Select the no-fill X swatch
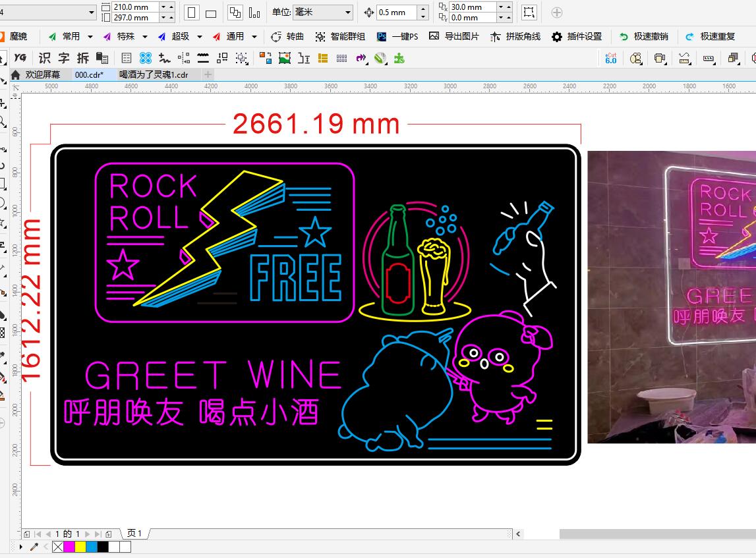Viewport: 756px width, 558px height. (x=58, y=547)
